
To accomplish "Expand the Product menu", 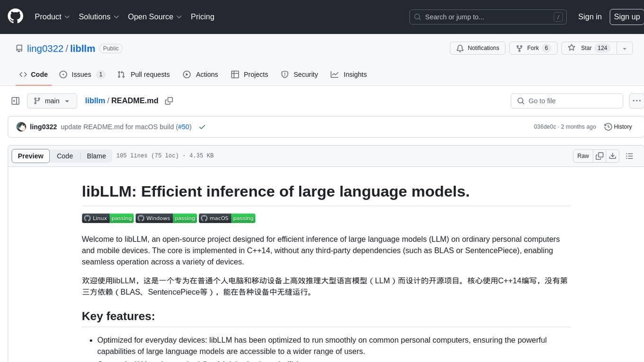I will [52, 17].
